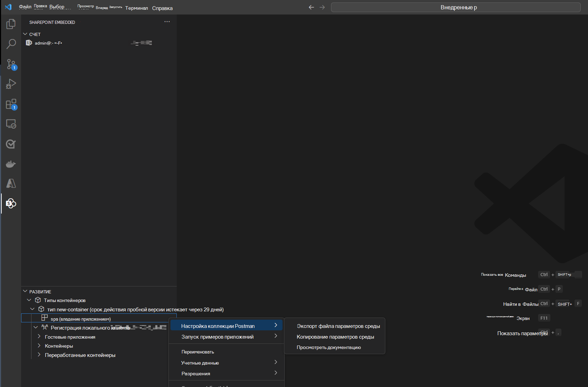
Task: Choose Переименовать from context menu
Action: pos(227,352)
